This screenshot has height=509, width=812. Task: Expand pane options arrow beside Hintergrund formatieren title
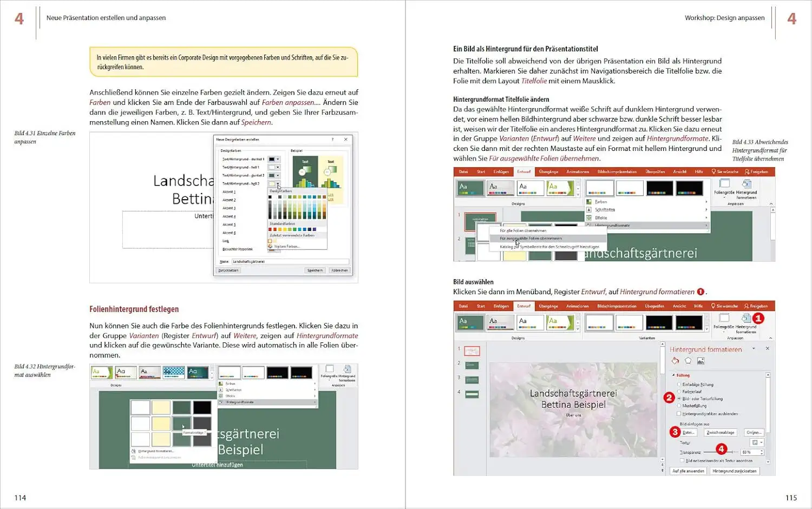754,349
